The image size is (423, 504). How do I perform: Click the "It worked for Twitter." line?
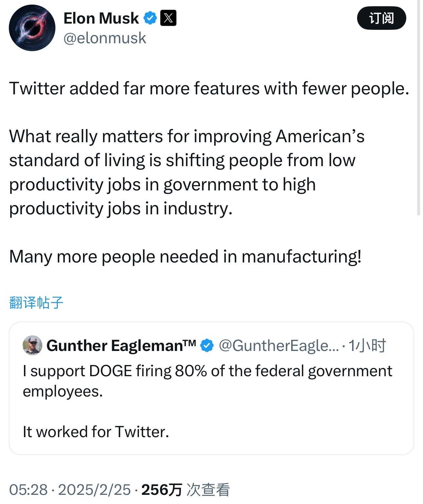point(96,432)
